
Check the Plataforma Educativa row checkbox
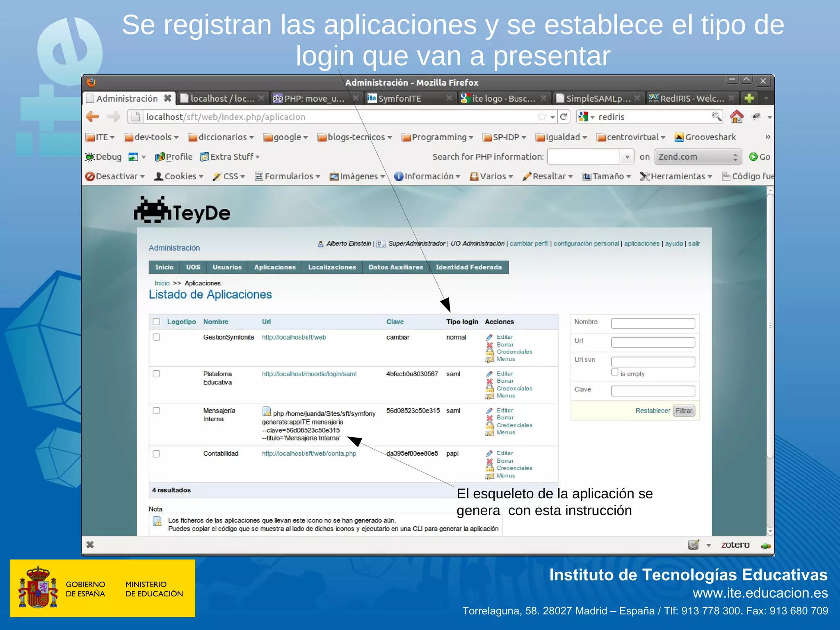pos(156,374)
